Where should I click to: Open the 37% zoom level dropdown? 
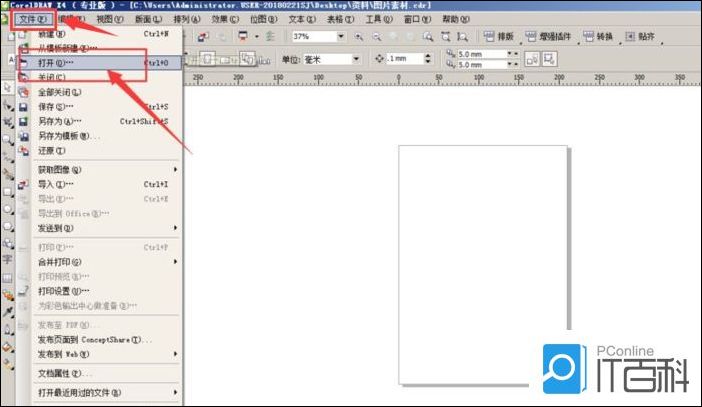(341, 36)
